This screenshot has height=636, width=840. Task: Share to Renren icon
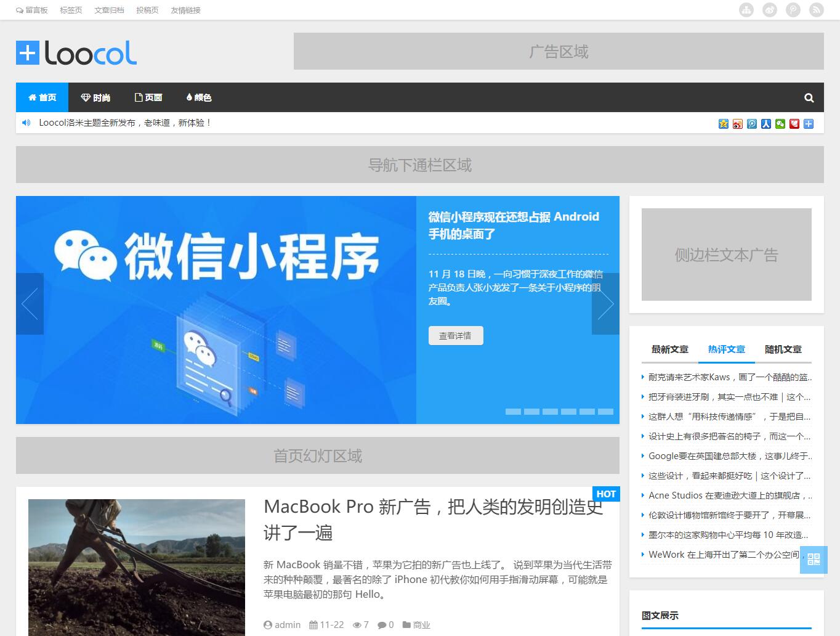click(766, 124)
